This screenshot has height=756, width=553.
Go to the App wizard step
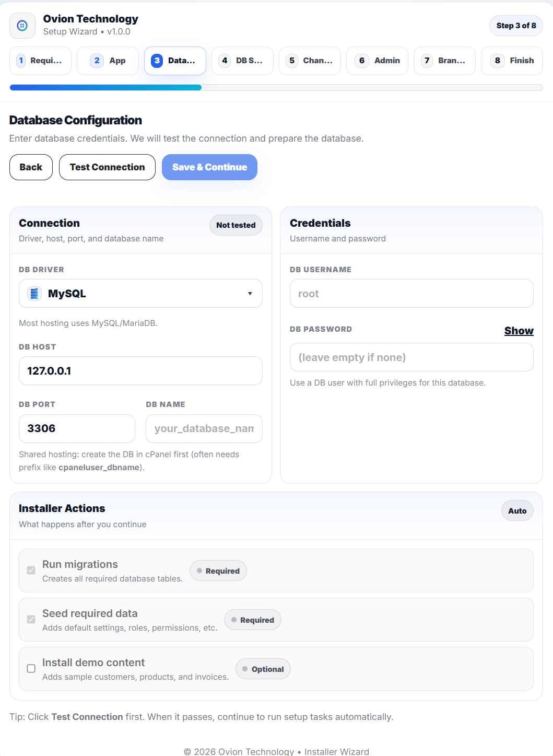tap(108, 61)
